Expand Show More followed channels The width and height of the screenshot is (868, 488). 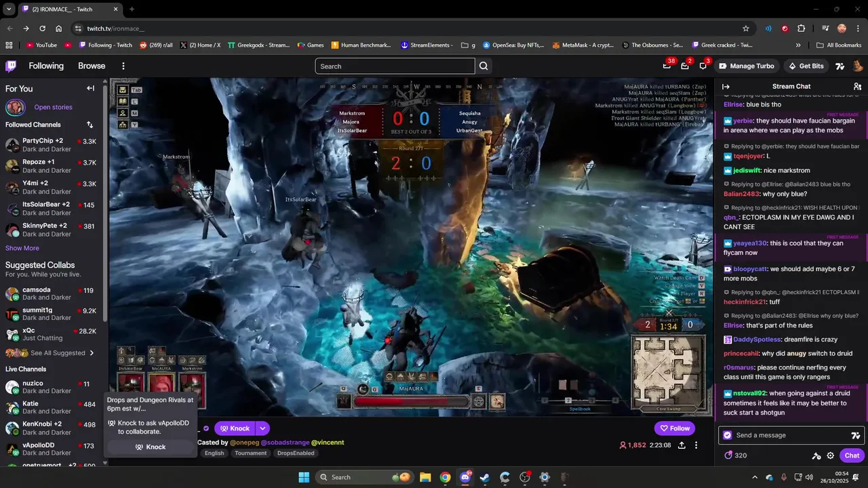[22, 248]
